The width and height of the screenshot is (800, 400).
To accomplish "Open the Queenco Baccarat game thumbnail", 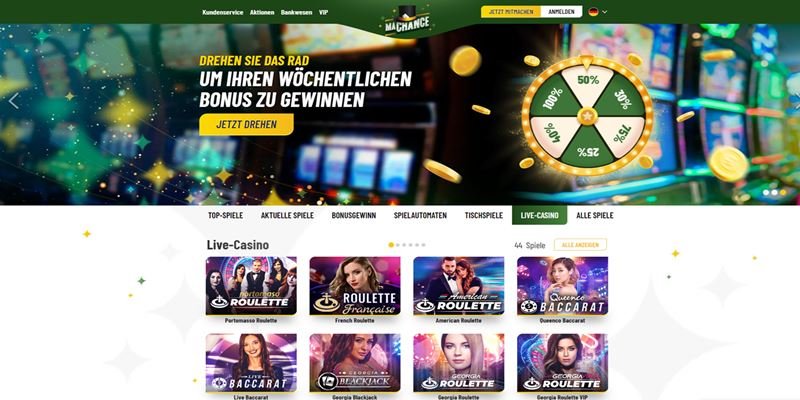I will tap(562, 286).
